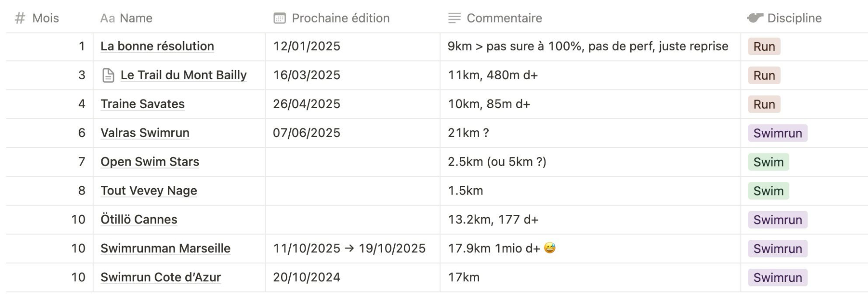Click the Run tag for Traine Savates
This screenshot has width=868, height=295.
[x=764, y=104]
